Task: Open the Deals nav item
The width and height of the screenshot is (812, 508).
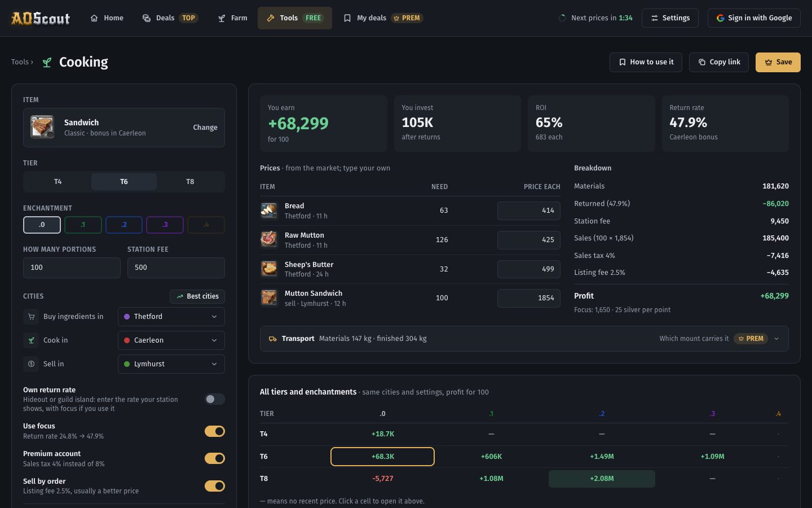Action: (170, 18)
